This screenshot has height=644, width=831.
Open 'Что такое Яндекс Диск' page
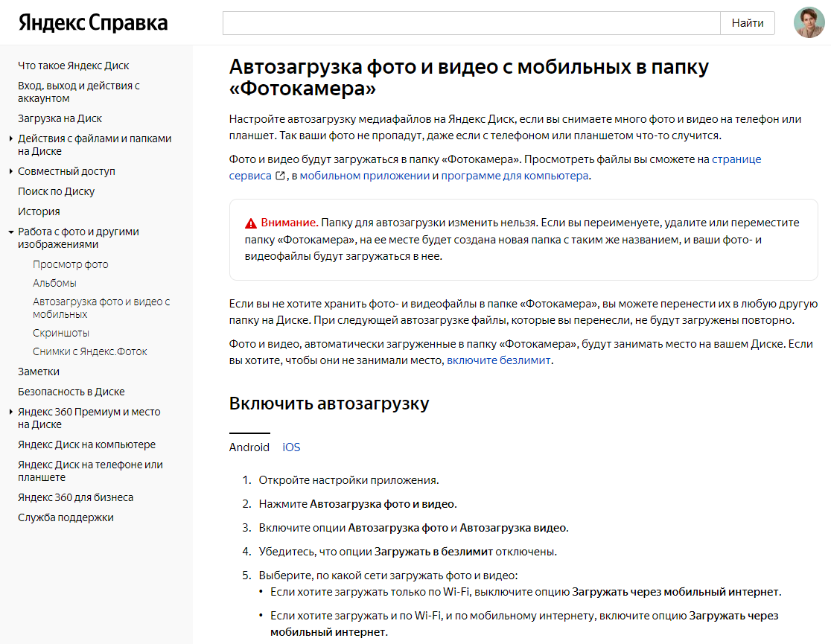click(74, 66)
